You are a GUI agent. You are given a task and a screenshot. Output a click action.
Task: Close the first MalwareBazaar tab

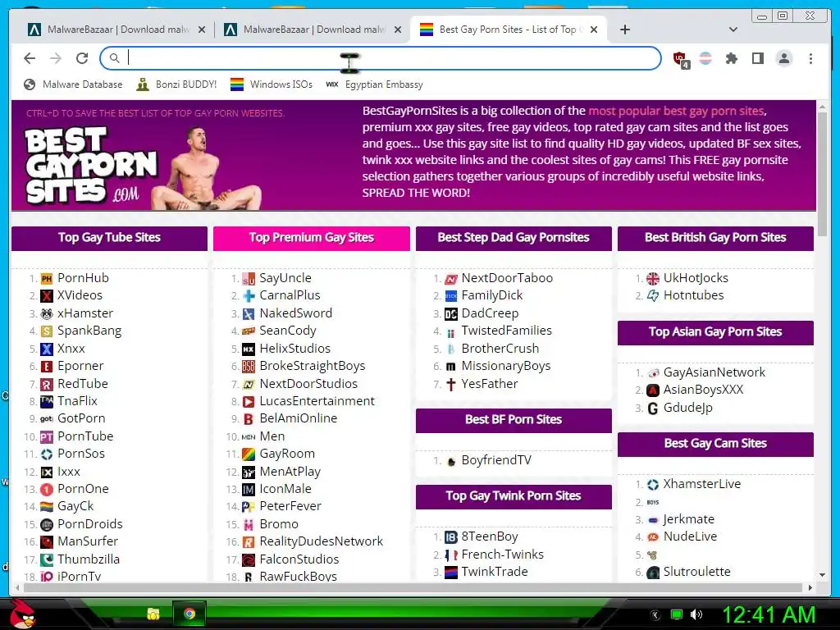202,30
